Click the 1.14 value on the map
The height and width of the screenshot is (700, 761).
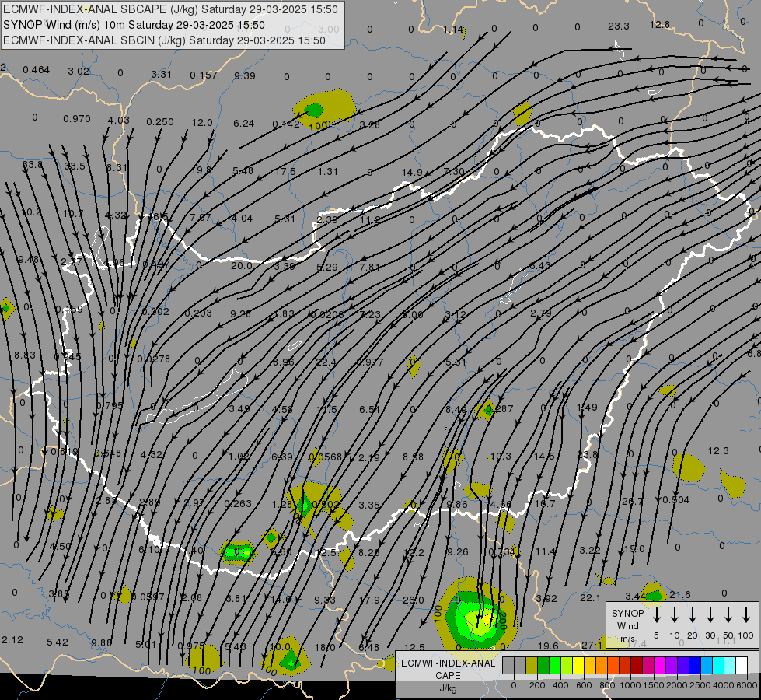click(453, 29)
